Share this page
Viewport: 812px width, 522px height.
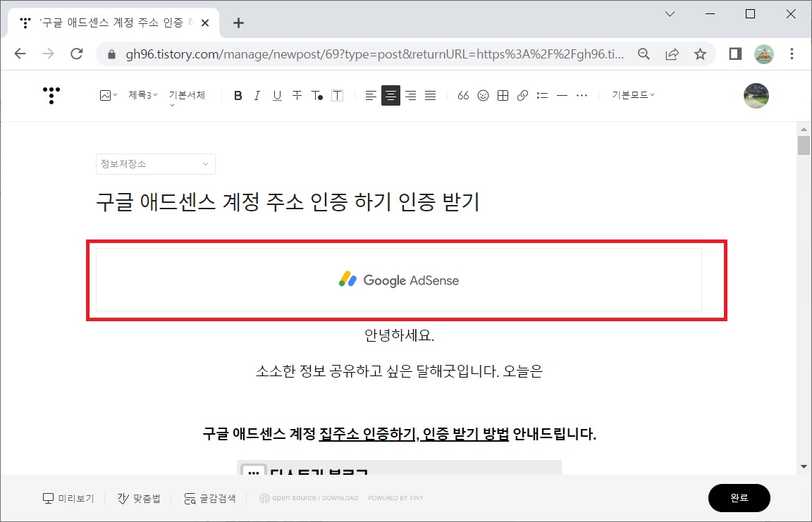click(672, 54)
